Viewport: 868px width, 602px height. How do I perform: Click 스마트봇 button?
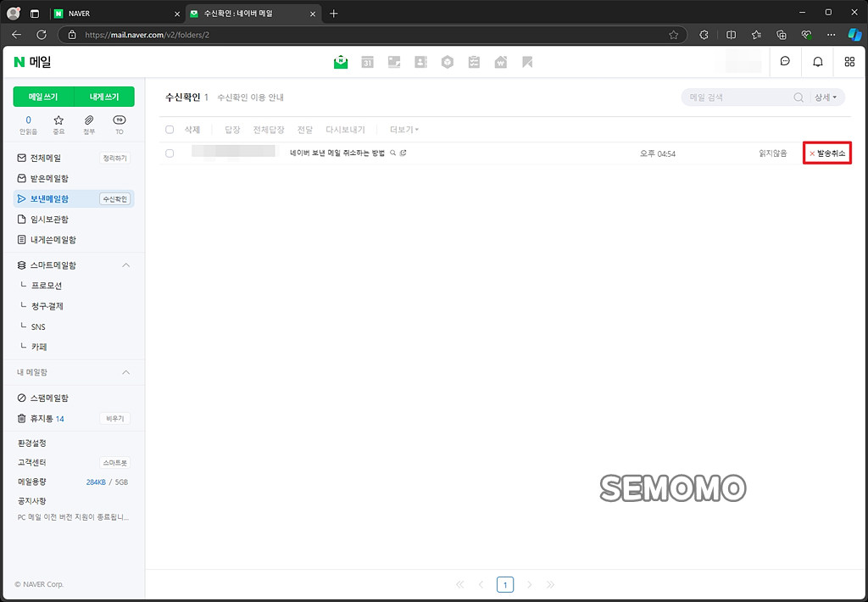(114, 463)
